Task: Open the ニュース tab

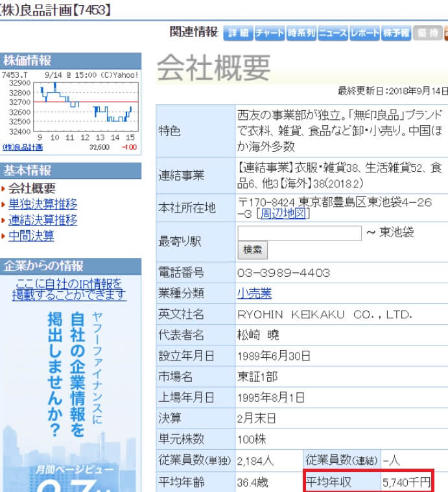Action: [333, 33]
